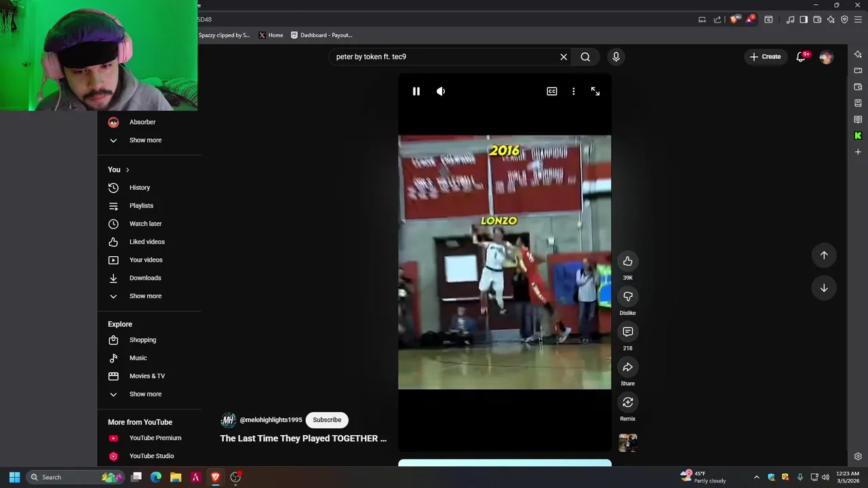Share this Short

(628, 367)
